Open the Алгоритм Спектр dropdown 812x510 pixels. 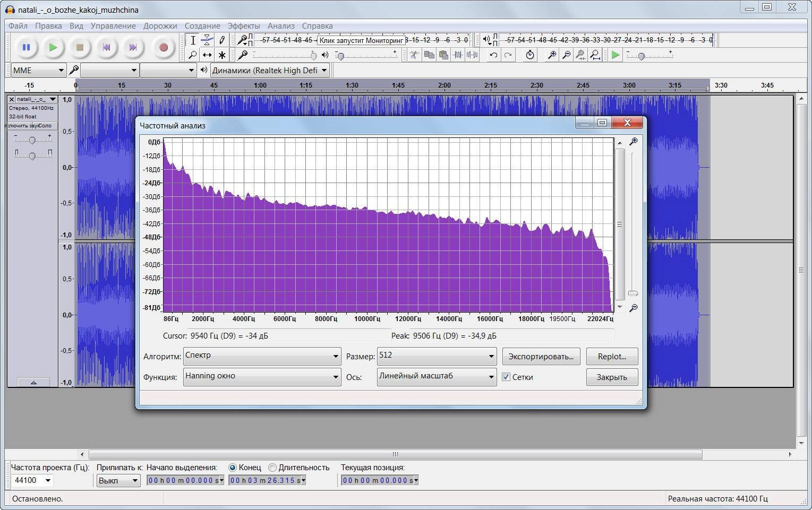click(262, 356)
